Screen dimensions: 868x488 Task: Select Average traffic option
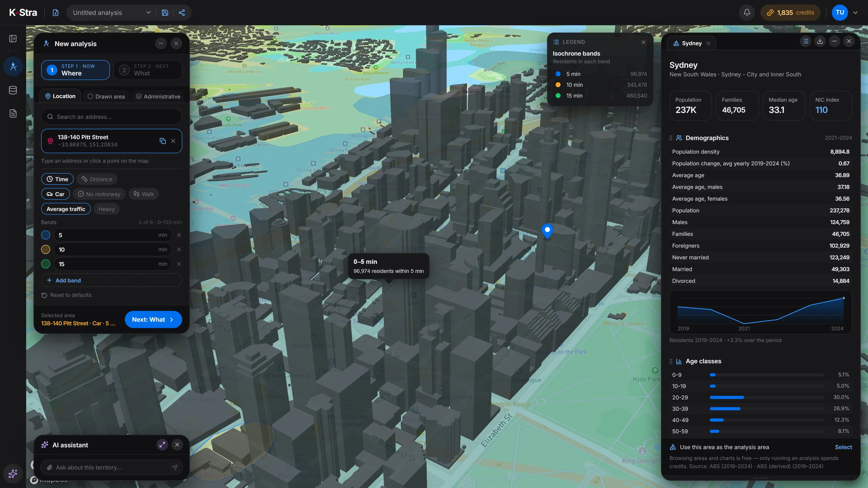pyautogui.click(x=66, y=209)
